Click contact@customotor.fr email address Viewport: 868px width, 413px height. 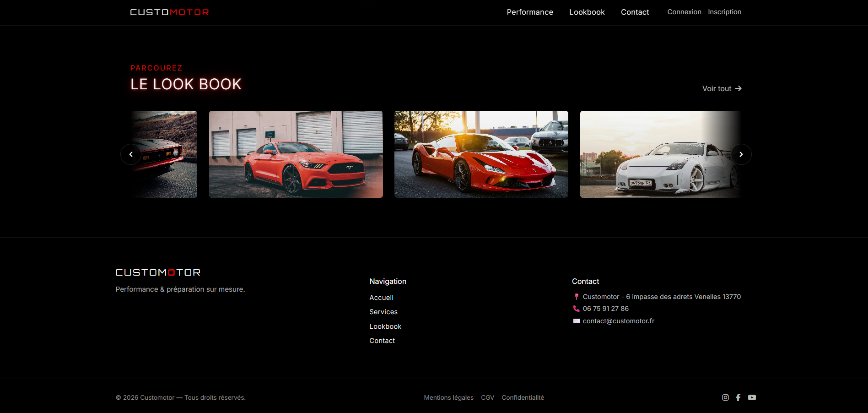point(619,321)
